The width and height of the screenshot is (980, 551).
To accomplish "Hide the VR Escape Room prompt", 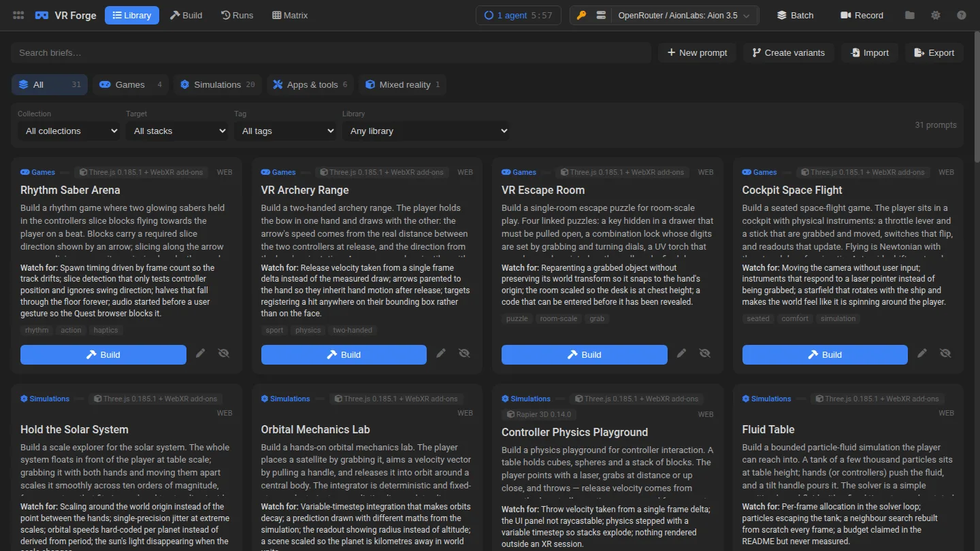I will [x=704, y=354].
